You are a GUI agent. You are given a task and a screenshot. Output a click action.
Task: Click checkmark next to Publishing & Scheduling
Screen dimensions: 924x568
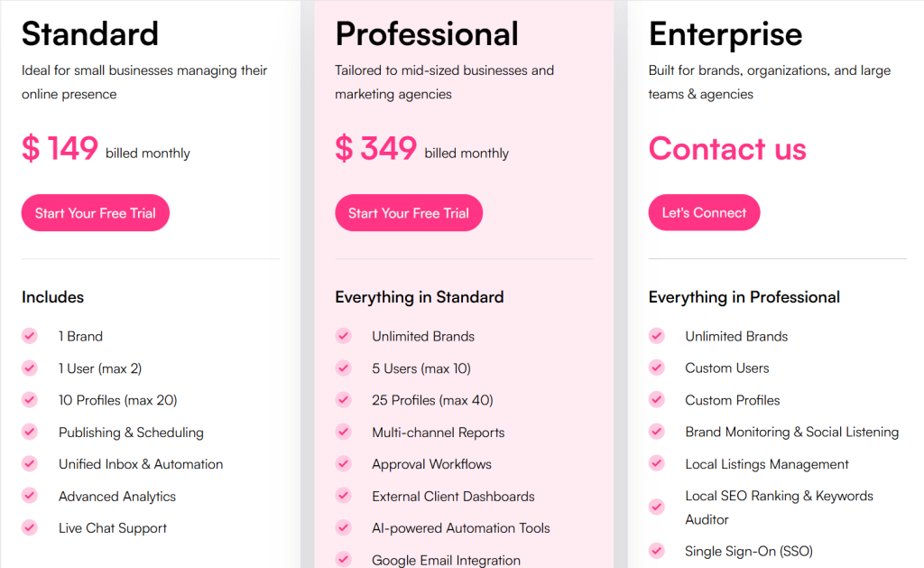pyautogui.click(x=30, y=432)
